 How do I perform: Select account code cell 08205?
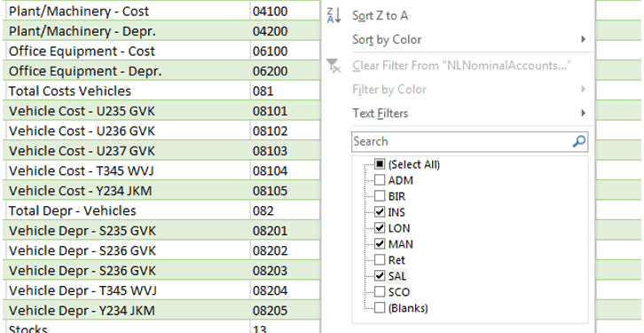click(x=285, y=310)
